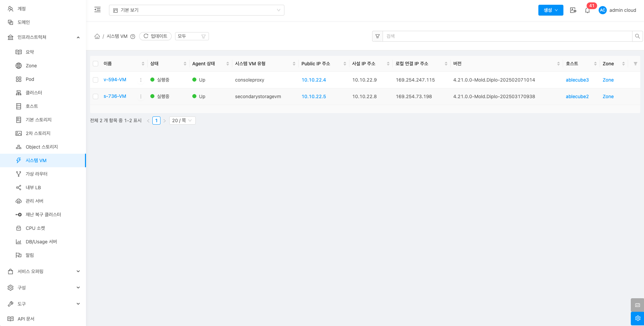
Task: Click the home breadcrumb icon
Action: (x=97, y=36)
